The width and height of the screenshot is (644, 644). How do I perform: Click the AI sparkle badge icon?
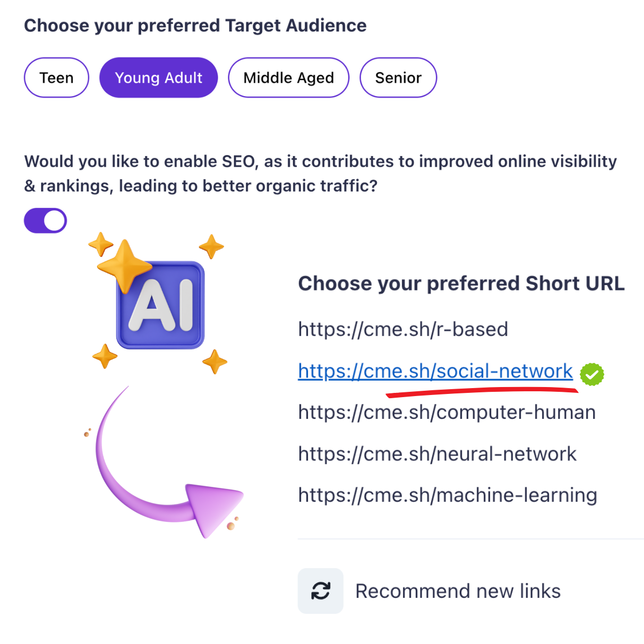point(160,305)
